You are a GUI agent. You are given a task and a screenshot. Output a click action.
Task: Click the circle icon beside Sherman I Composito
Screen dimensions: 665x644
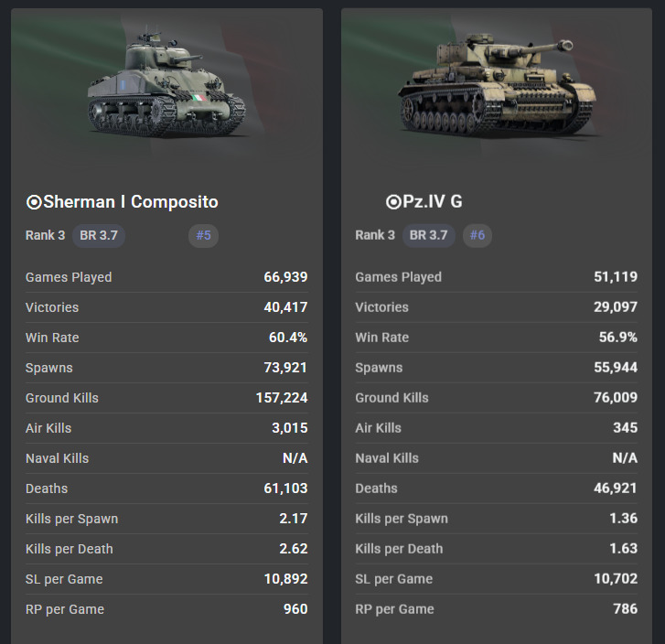pos(34,202)
